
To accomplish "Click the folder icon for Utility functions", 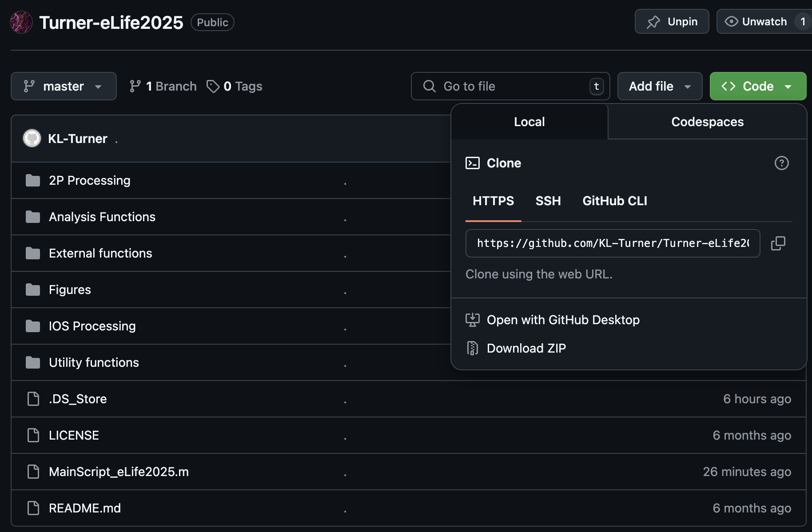I will [33, 362].
